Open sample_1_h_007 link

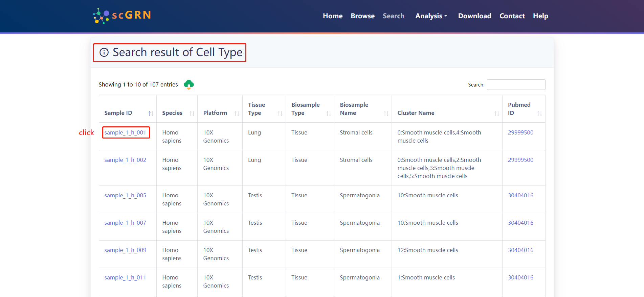pos(125,223)
